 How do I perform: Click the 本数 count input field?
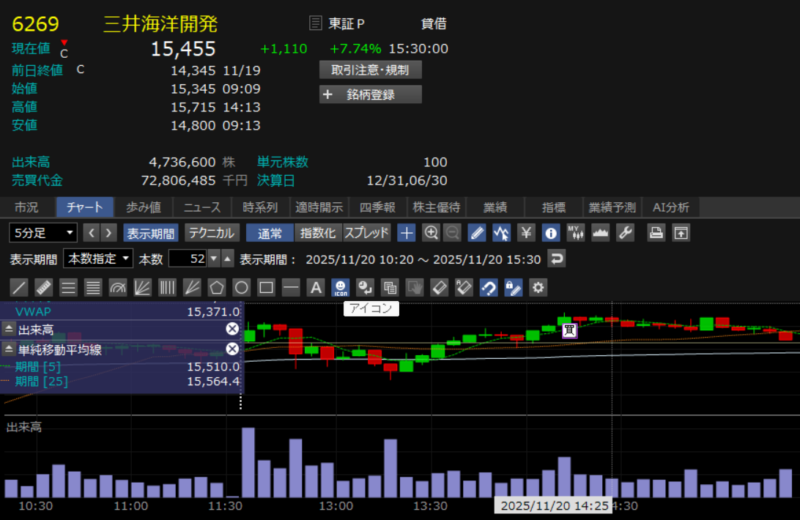tap(187, 259)
